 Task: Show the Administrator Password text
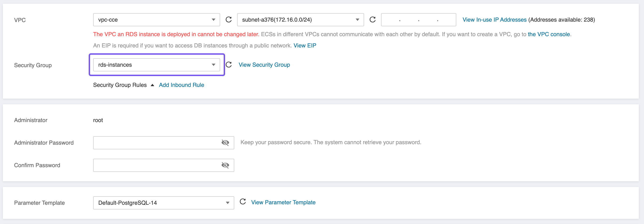click(225, 143)
